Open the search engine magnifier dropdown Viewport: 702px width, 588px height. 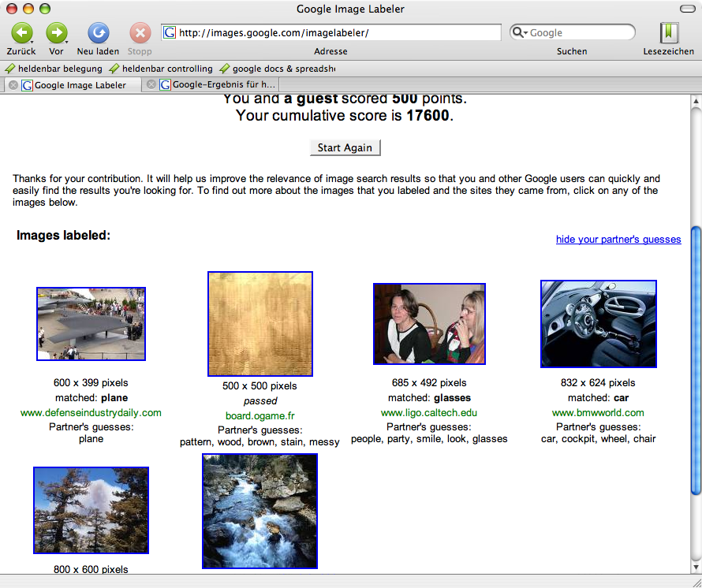[520, 32]
